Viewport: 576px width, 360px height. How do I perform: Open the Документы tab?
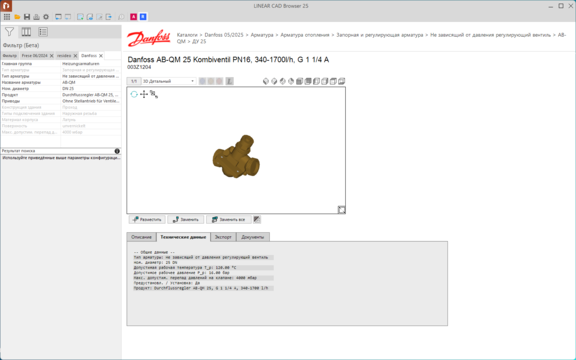(253, 237)
